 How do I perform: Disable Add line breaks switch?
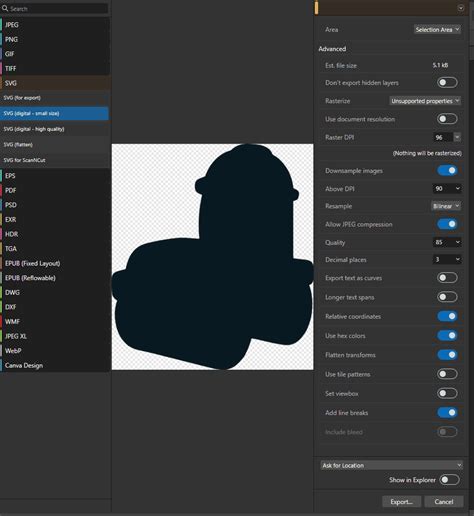pyautogui.click(x=447, y=413)
